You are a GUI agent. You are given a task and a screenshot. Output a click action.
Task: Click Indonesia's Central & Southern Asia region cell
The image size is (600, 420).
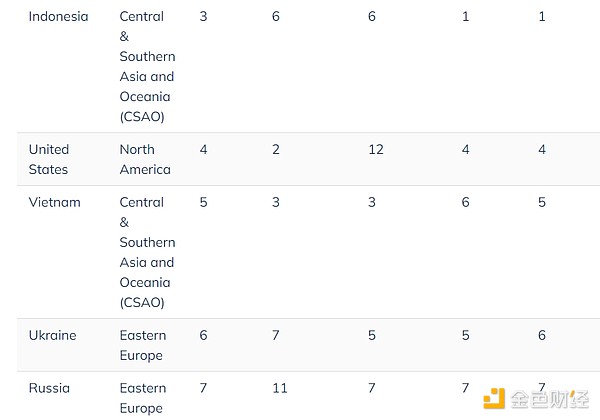coord(147,66)
